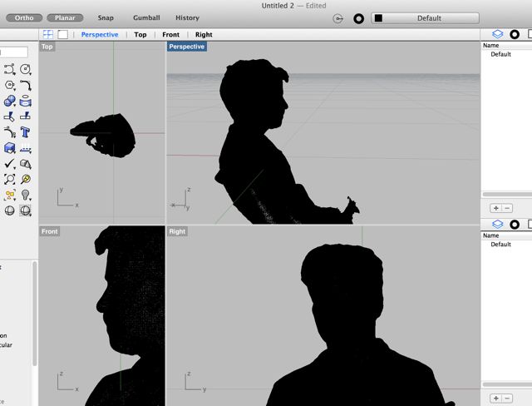The width and height of the screenshot is (532, 406).
Task: Click Name column header in lower panel
Action: [490, 235]
